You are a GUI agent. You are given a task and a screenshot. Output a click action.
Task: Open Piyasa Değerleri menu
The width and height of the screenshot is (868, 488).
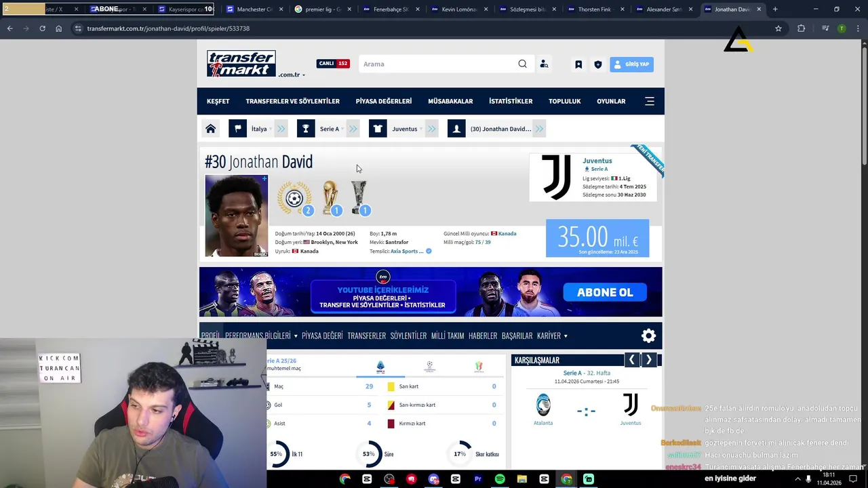coord(384,101)
